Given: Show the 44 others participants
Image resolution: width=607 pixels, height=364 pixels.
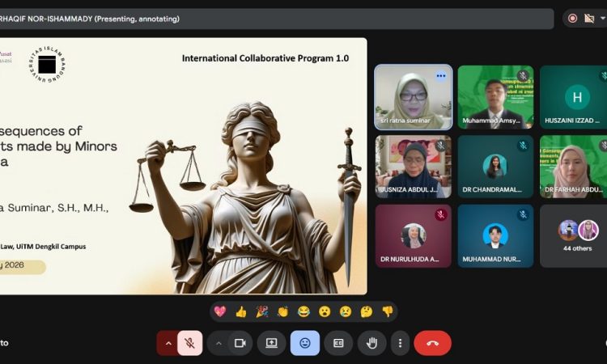Looking at the screenshot, I should pyautogui.click(x=573, y=236).
